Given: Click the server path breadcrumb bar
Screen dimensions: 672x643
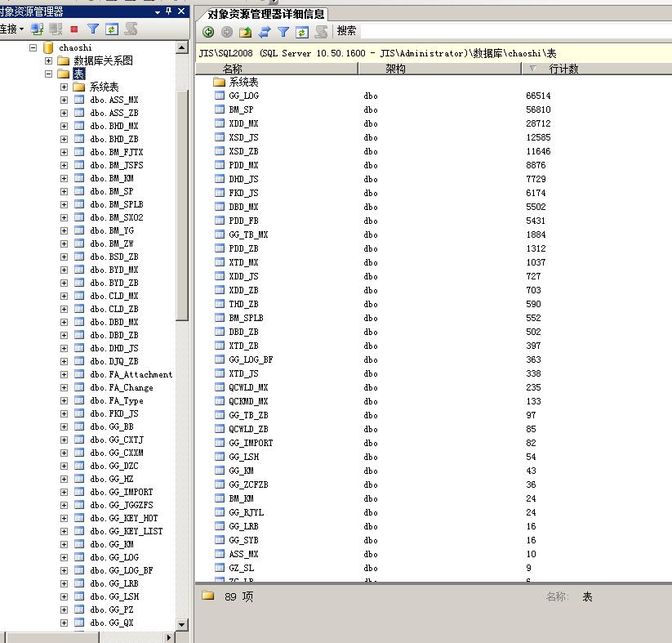Looking at the screenshot, I should click(434, 53).
